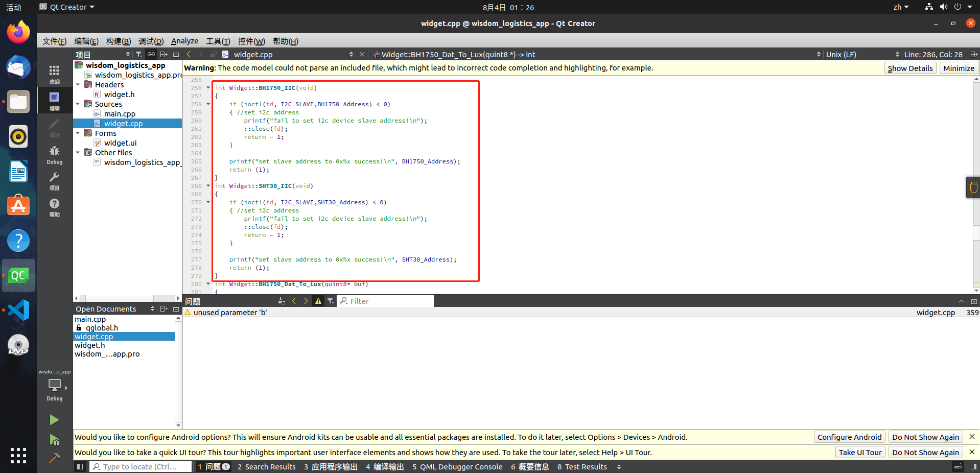
Task: Toggle file writable lock icon
Action: pos(213,54)
